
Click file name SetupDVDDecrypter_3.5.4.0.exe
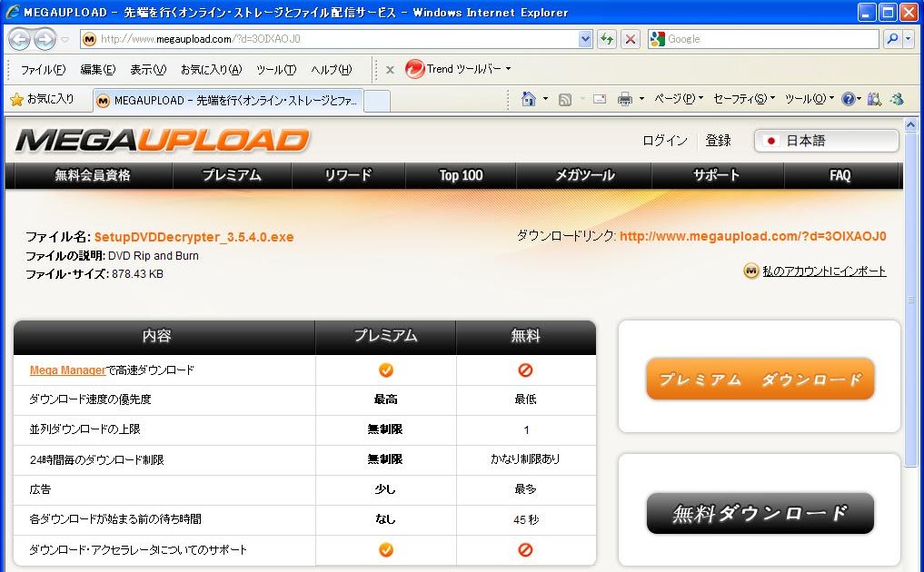194,237
